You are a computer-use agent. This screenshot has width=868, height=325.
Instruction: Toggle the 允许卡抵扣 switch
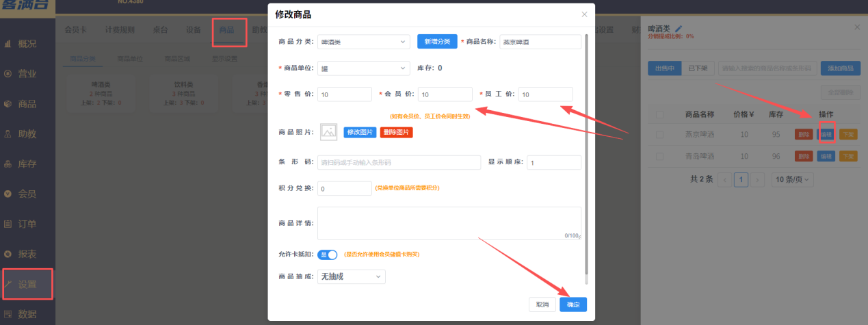328,255
